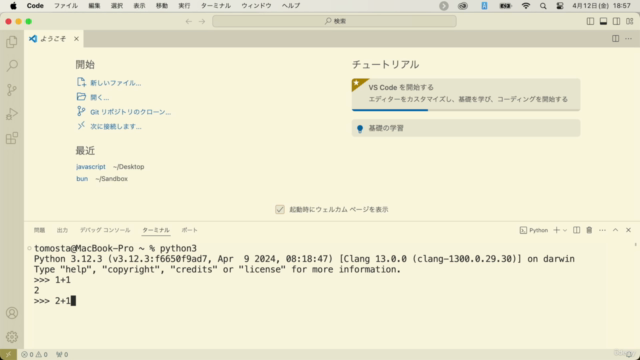Open the Apple menu
Screen dimensions: 640x360
tap(13, 6)
